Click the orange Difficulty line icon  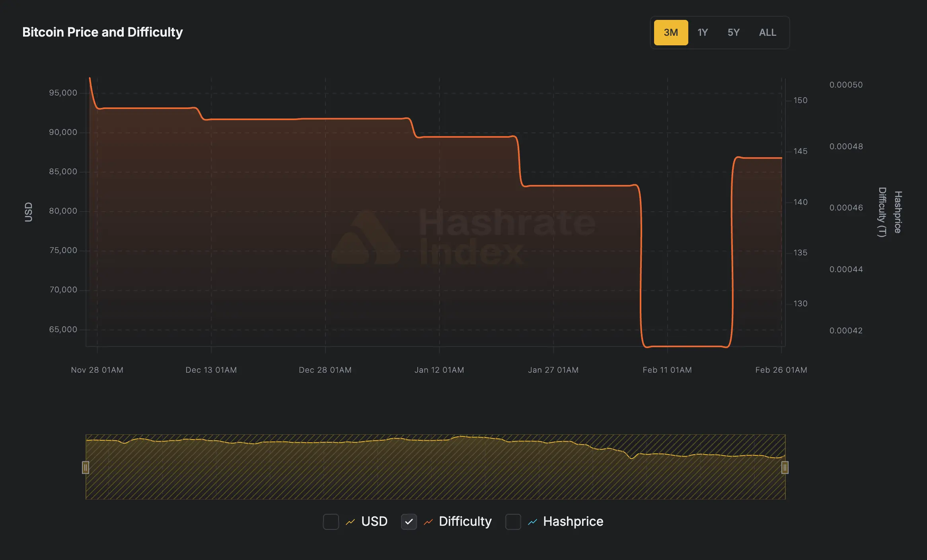tap(428, 522)
